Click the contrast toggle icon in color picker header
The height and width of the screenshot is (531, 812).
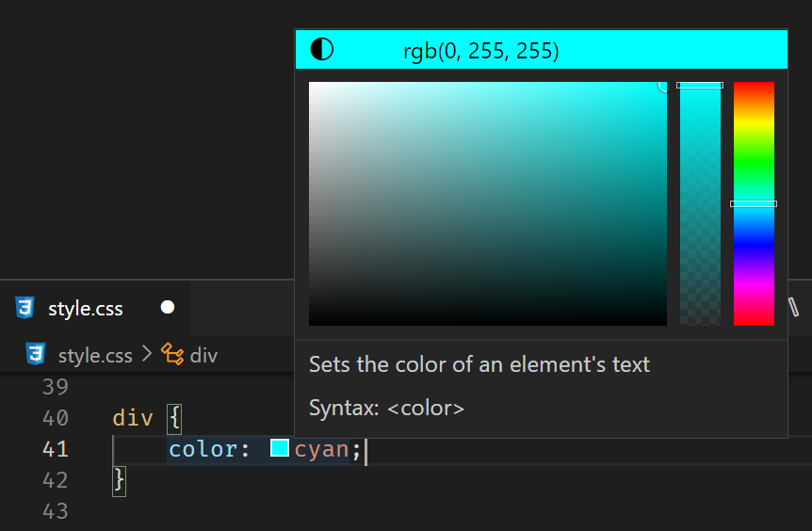point(321,50)
